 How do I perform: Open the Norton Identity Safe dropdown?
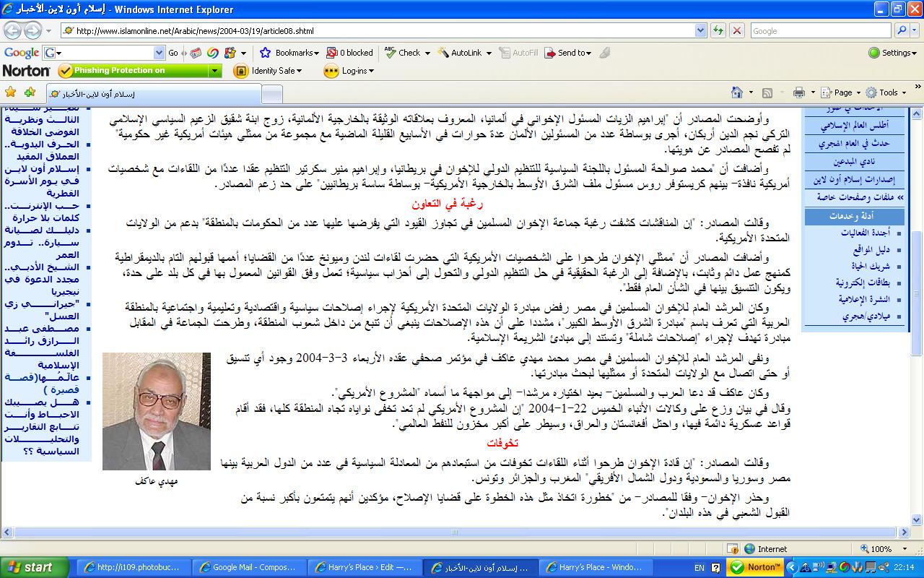click(268, 71)
